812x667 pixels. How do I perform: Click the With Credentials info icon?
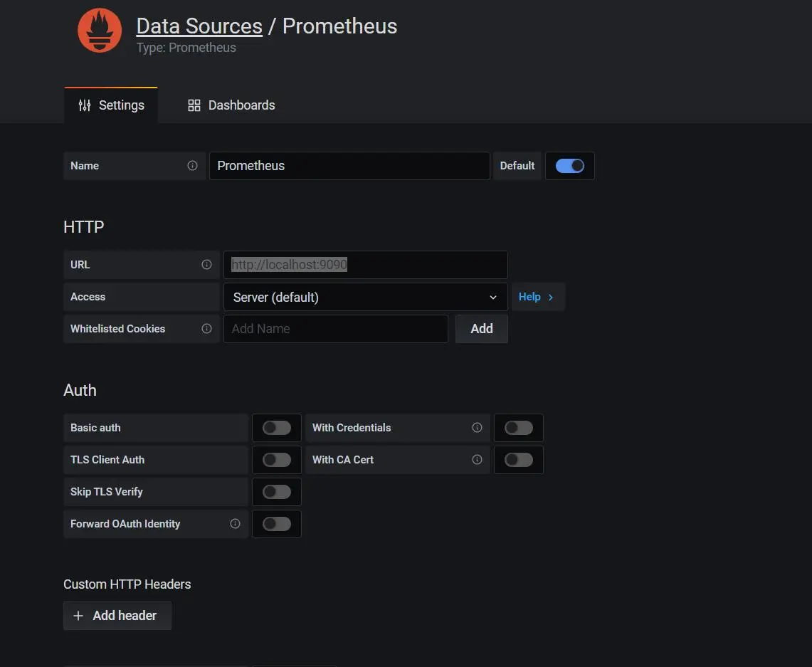477,428
